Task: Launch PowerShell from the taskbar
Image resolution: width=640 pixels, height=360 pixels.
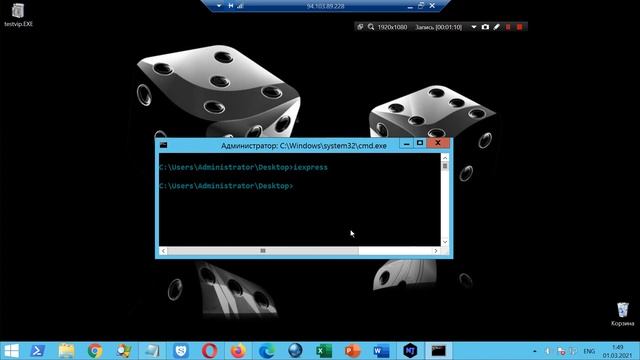Action: 38,351
